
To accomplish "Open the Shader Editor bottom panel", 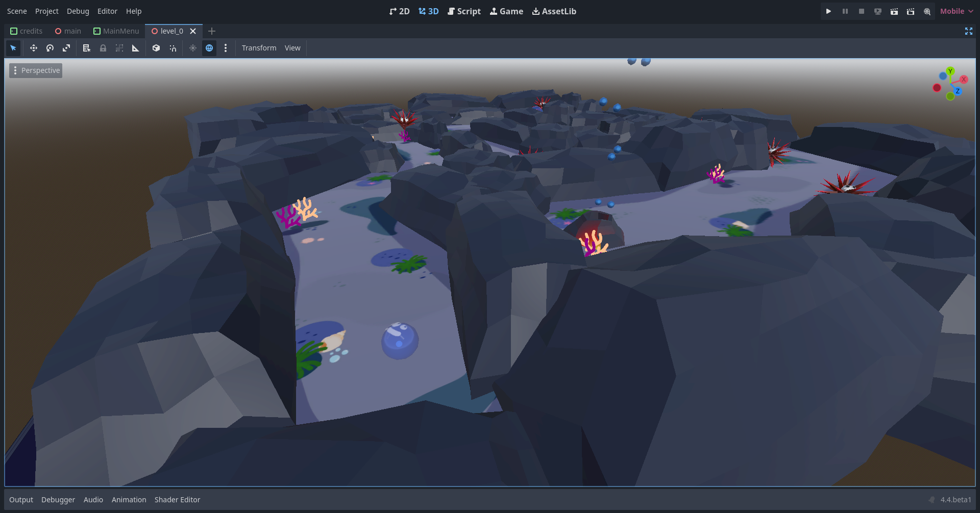I will coord(177,500).
